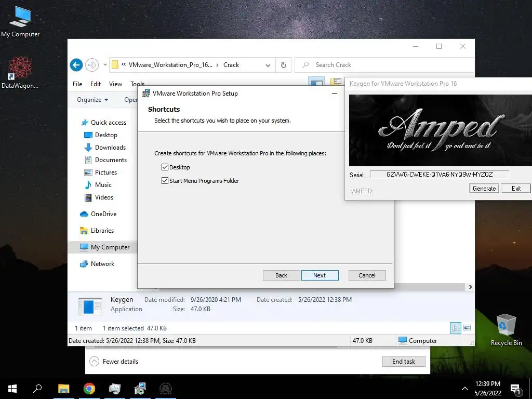Viewport: 532px width, 399px height.
Task: Cancel the VMware Setup wizard
Action: click(x=367, y=275)
